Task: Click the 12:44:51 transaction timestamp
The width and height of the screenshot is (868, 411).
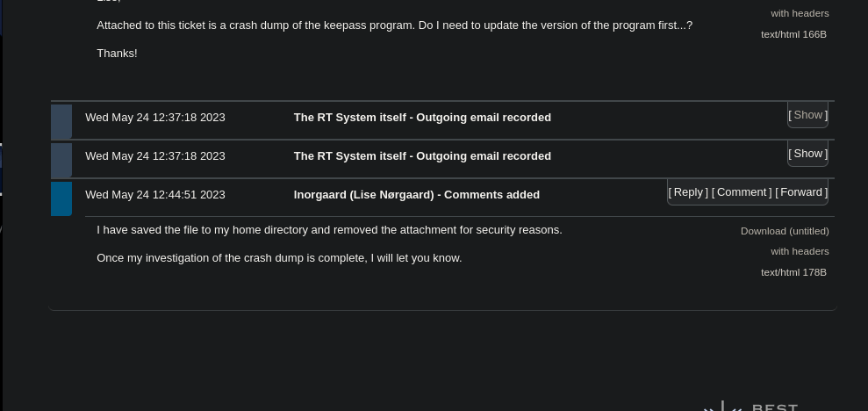Action: pyautogui.click(x=155, y=195)
